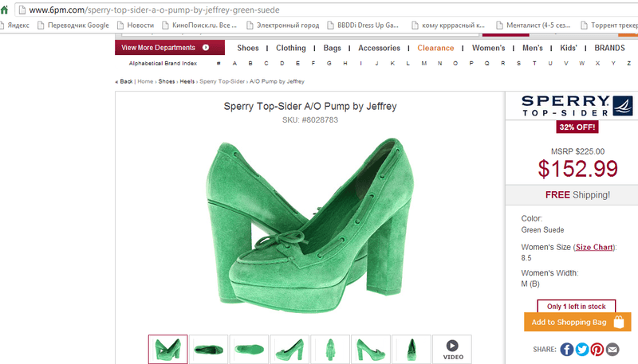The height and width of the screenshot is (364, 638).
Task: Play the product video
Action: point(452,349)
